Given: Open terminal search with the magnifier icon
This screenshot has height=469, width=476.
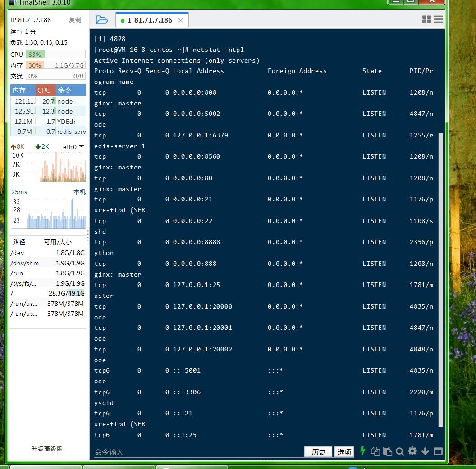Looking at the screenshot, I should point(400,451).
